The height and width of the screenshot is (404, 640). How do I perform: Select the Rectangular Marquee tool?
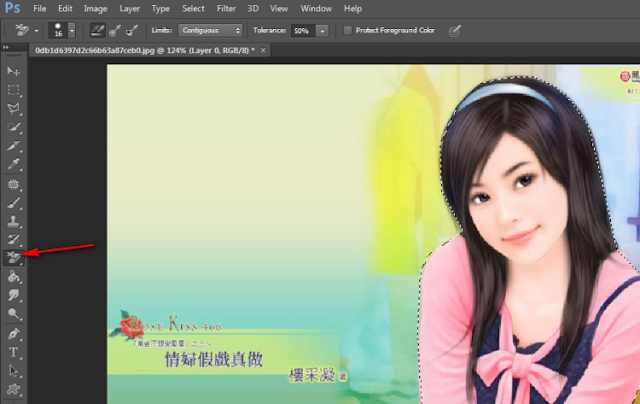13,90
